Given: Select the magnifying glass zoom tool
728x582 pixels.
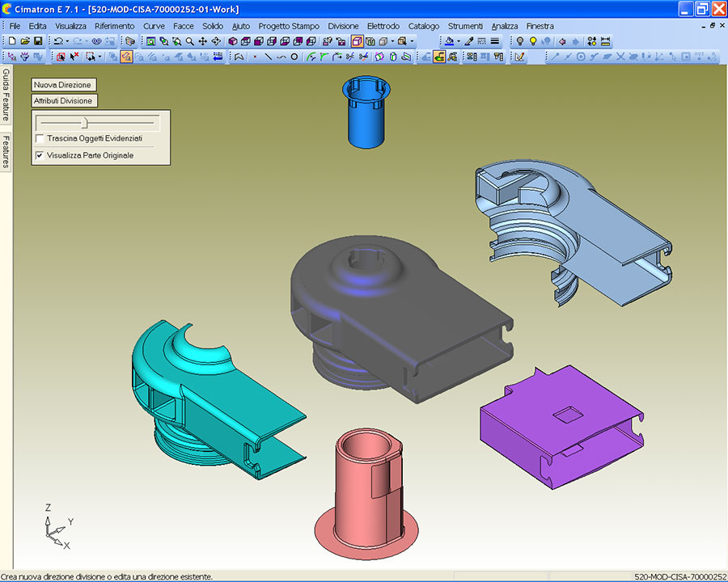Looking at the screenshot, I should [x=190, y=40].
